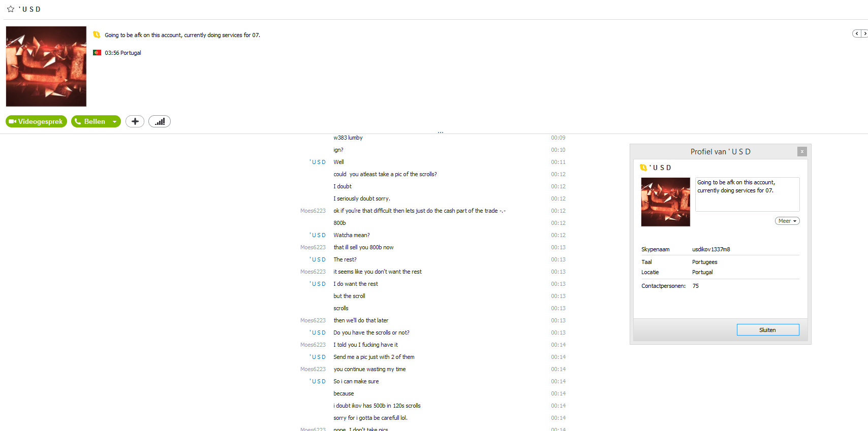Image resolution: width=868 pixels, height=431 pixels.
Task: Click the Taal value Portugees
Action: pyautogui.click(x=705, y=262)
